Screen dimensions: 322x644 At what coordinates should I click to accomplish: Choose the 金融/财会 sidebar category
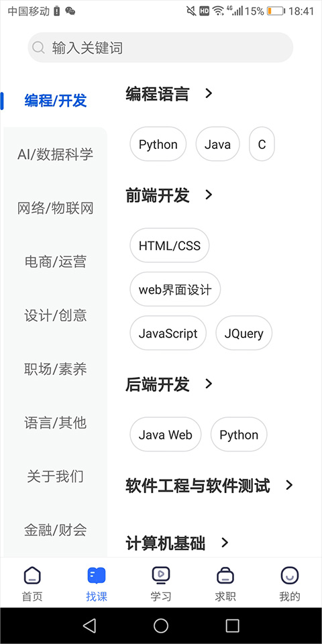[x=56, y=530]
